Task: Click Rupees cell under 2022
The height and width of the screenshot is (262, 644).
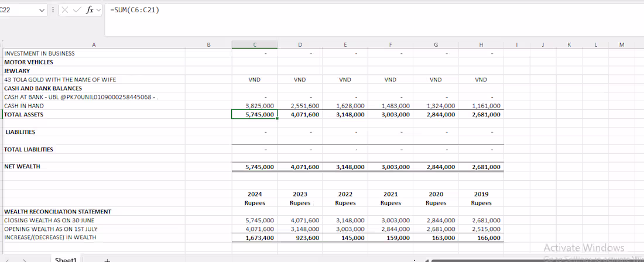Action: click(345, 203)
